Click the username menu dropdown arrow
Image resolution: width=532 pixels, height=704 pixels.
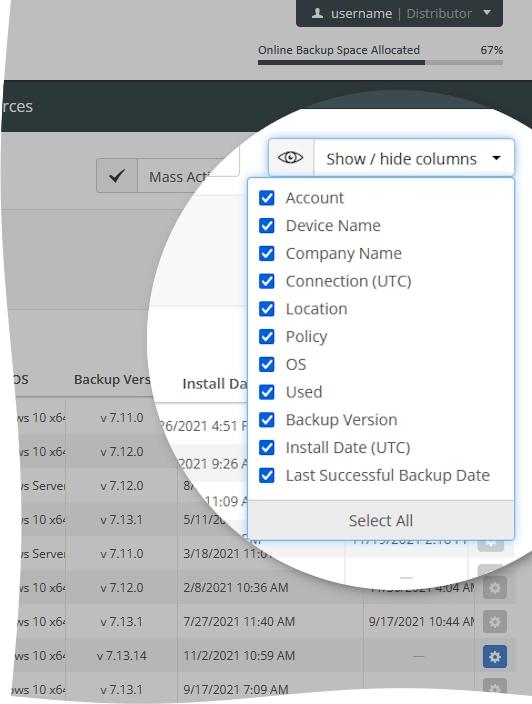pos(487,13)
